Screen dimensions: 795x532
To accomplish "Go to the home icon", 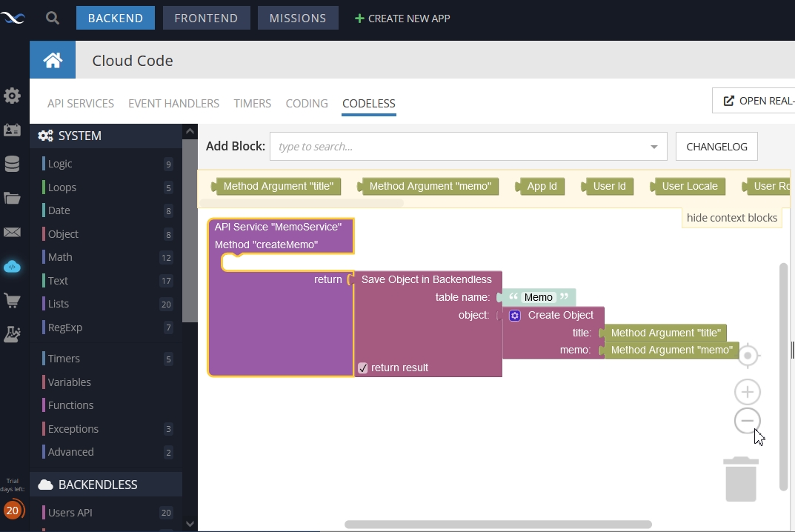I will pyautogui.click(x=53, y=60).
